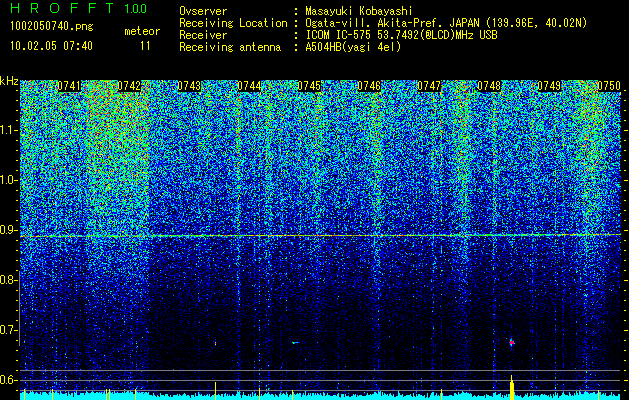This screenshot has height=400, width=629.
Task: Click the yellow power spike below the 0743 echo
Action: pyautogui.click(x=215, y=390)
